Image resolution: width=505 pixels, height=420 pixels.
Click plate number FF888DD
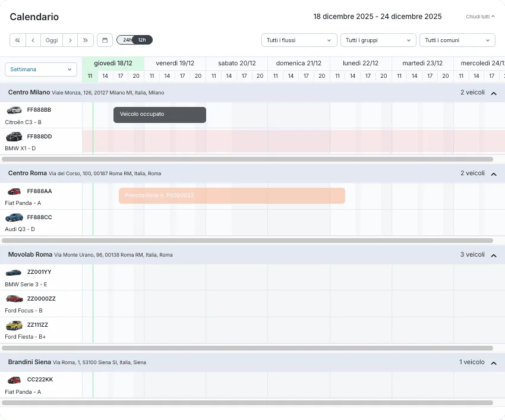click(x=39, y=137)
